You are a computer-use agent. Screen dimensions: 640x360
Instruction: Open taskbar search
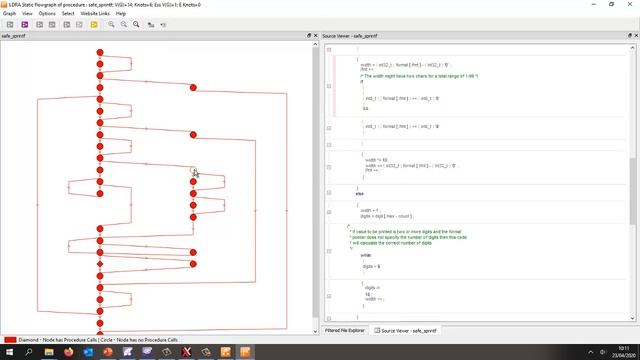pos(29,352)
